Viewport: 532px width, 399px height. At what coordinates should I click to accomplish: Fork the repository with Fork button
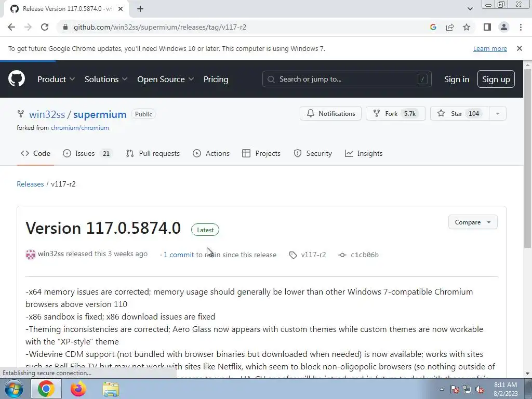point(395,114)
